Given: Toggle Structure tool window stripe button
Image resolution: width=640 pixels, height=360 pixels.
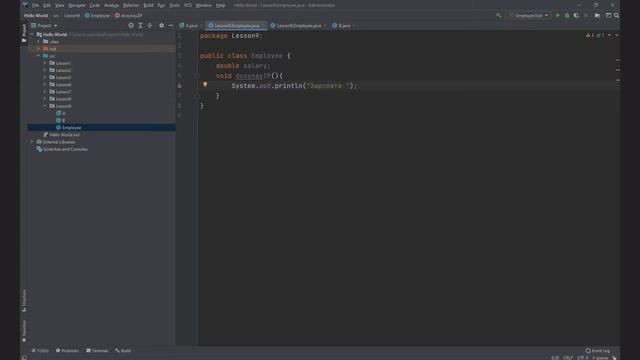Looking at the screenshot, I should click(x=24, y=300).
